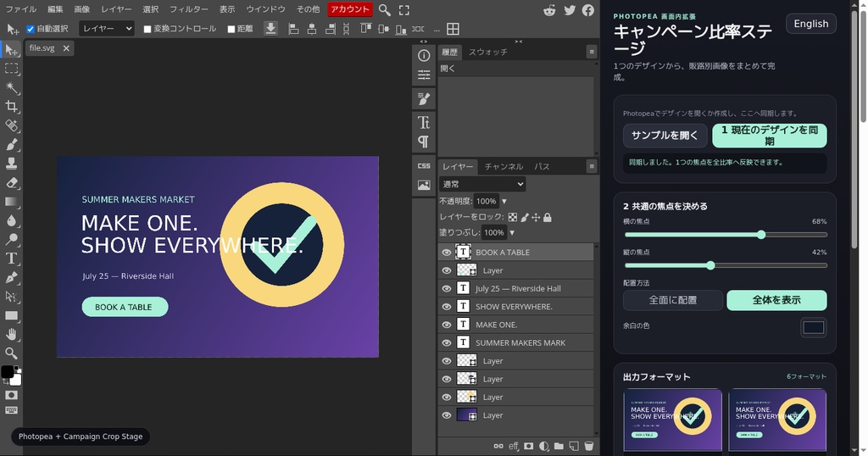This screenshot has height=456, width=868.
Task: Pick the Type tool in toolbar
Action: click(11, 259)
